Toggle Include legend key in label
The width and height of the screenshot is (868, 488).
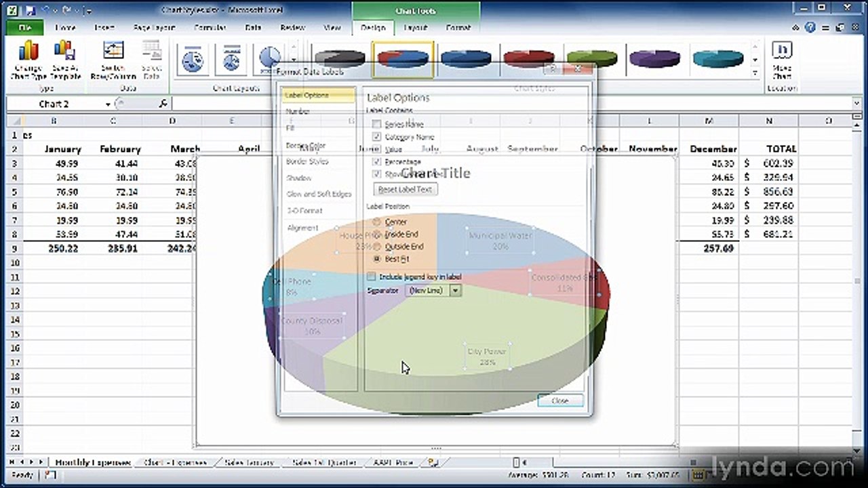click(371, 277)
